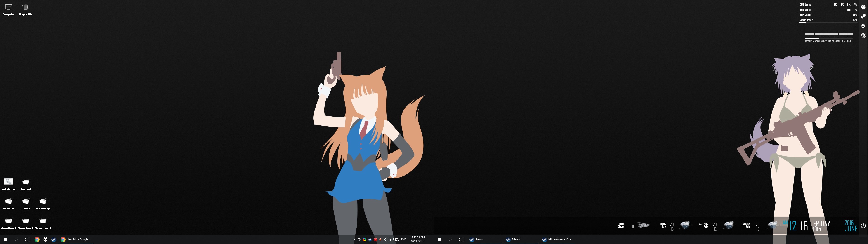Select the Declutter folder
This screenshot has height=244, width=868.
tap(8, 204)
